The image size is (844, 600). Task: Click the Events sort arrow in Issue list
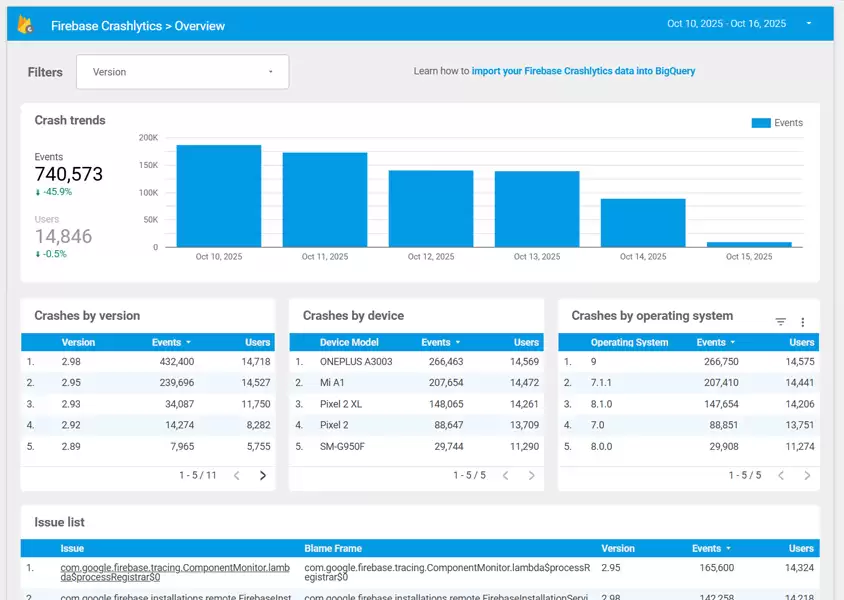[730, 548]
